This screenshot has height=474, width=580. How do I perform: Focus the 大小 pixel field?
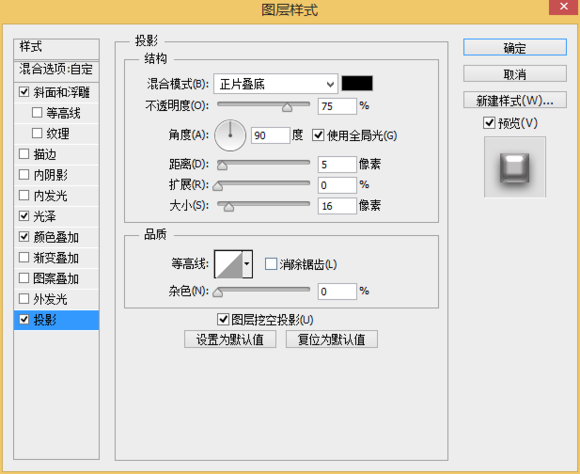click(337, 206)
